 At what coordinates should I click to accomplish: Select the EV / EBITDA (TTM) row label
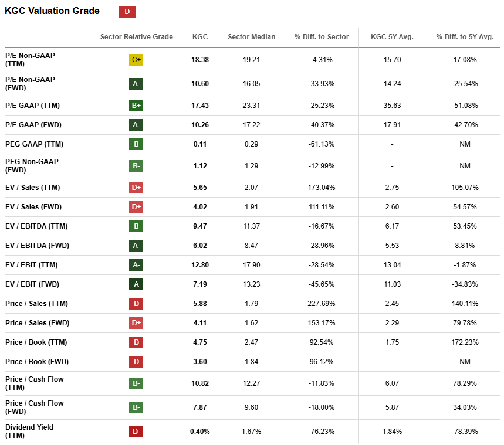[36, 226]
